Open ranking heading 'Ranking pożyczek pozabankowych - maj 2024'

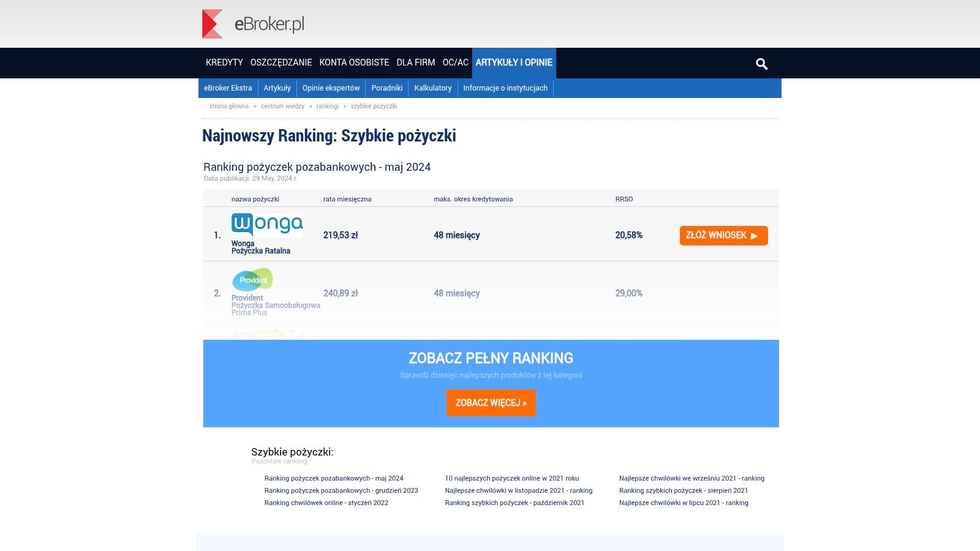[x=317, y=167]
